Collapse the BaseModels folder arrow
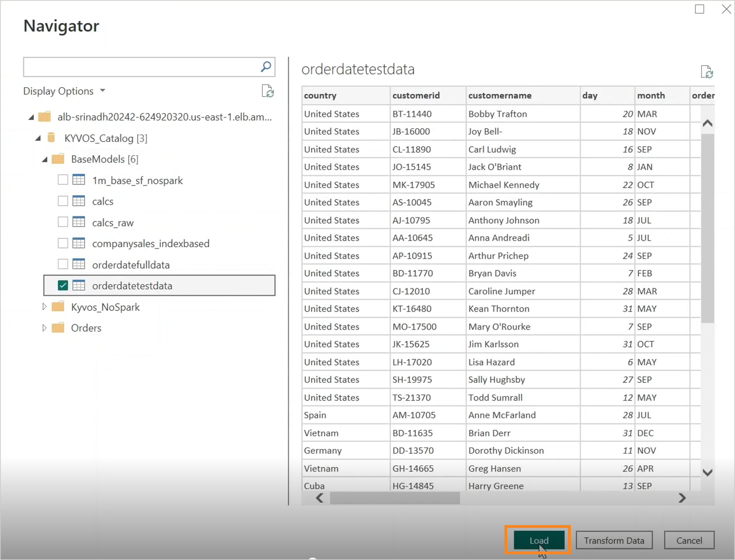Screen dimensions: 735x560 pos(44,160)
